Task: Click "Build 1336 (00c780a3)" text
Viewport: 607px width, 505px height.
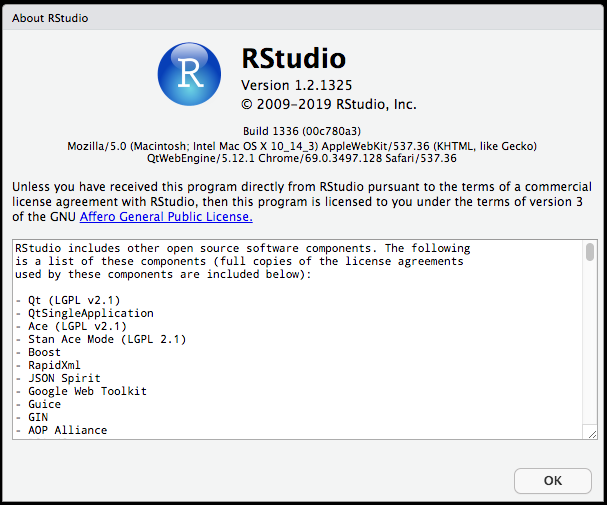Action: click(302, 131)
